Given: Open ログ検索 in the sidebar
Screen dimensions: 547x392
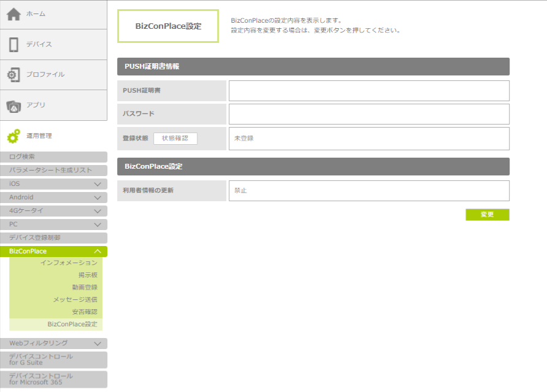Looking at the screenshot, I should coord(53,157).
